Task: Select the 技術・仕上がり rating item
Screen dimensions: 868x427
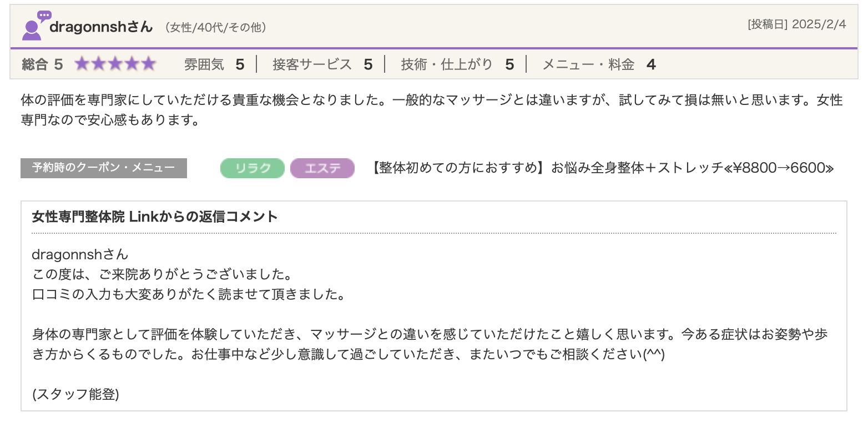Action: click(x=457, y=65)
